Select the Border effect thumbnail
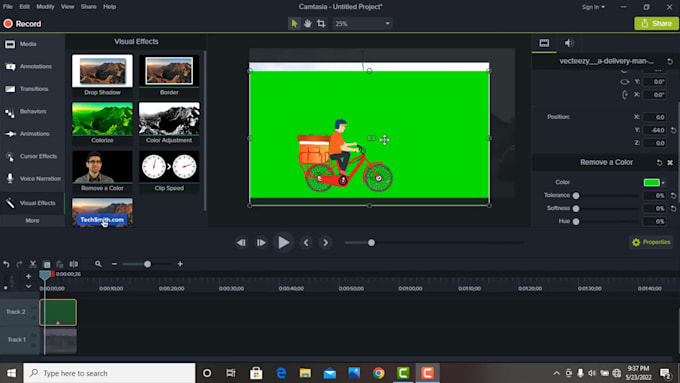680x383 pixels. pos(169,71)
